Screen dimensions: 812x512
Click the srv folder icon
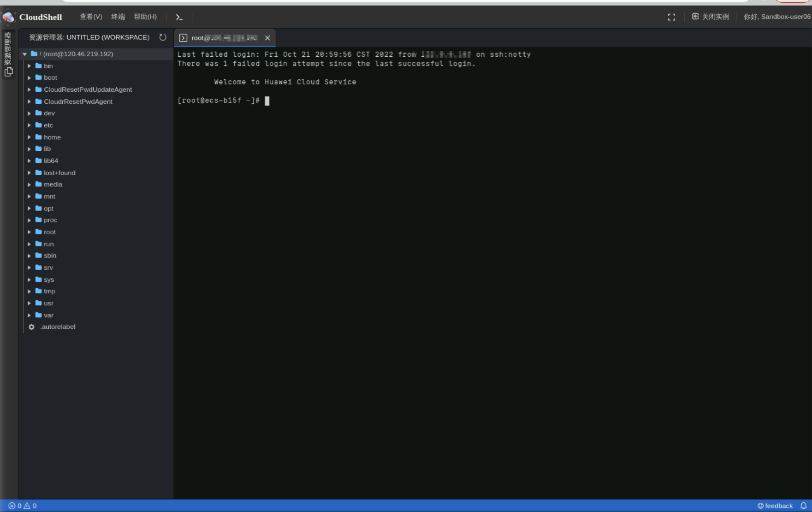pos(39,268)
